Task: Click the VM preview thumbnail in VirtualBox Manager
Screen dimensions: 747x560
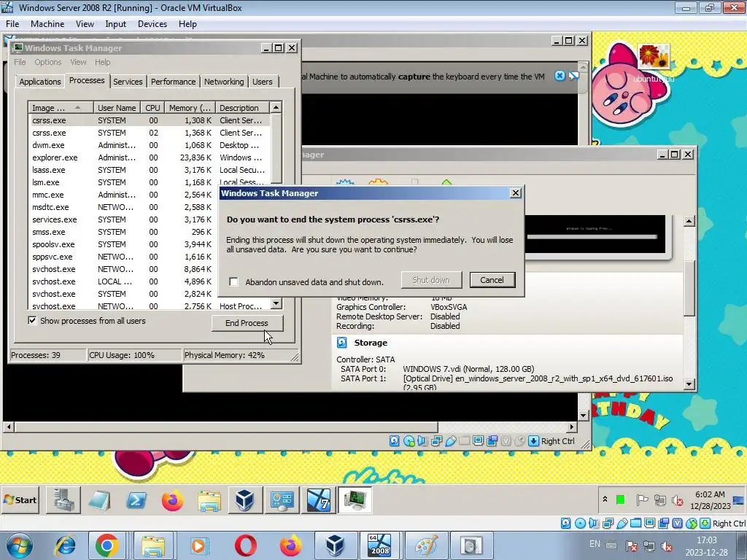Action: click(595, 234)
